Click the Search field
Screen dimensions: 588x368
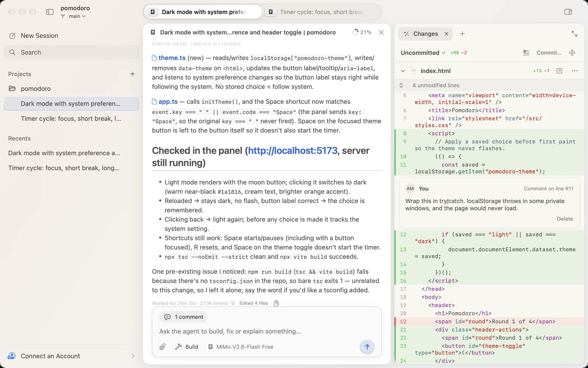tap(71, 52)
